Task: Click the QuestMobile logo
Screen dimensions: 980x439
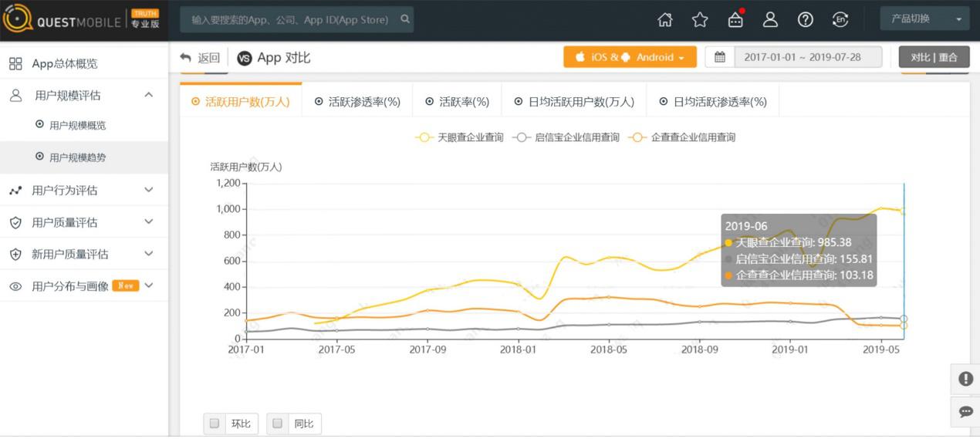Action: pyautogui.click(x=62, y=19)
